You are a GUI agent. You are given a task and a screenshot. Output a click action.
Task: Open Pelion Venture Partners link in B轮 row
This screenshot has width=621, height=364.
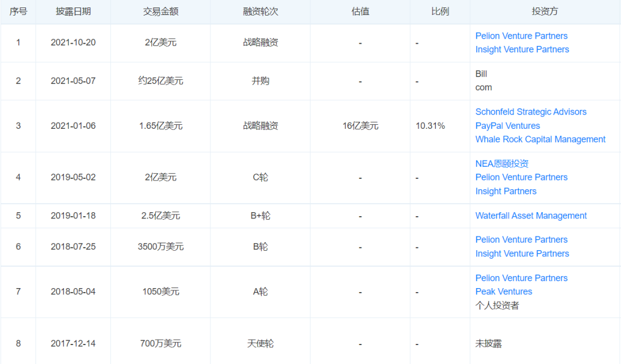pos(521,240)
